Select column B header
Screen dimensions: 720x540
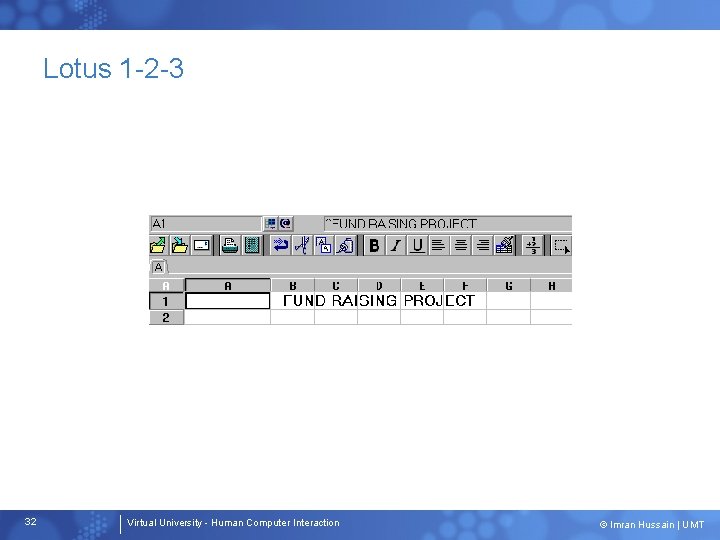[293, 286]
